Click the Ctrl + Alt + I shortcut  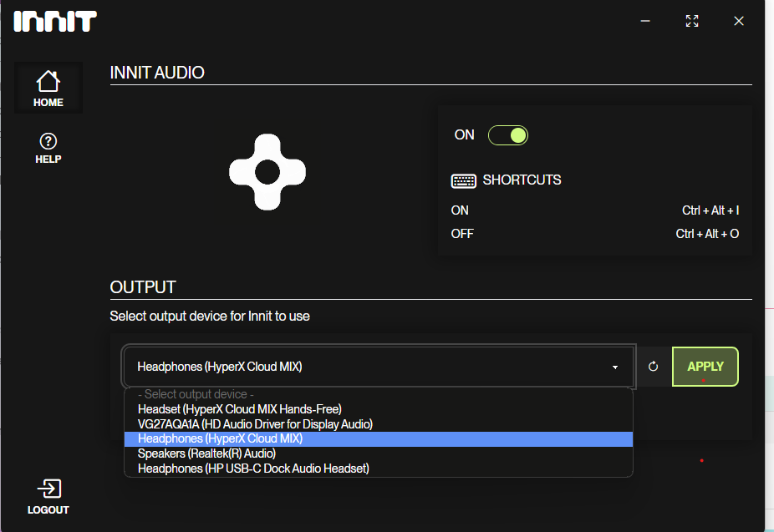tap(710, 210)
